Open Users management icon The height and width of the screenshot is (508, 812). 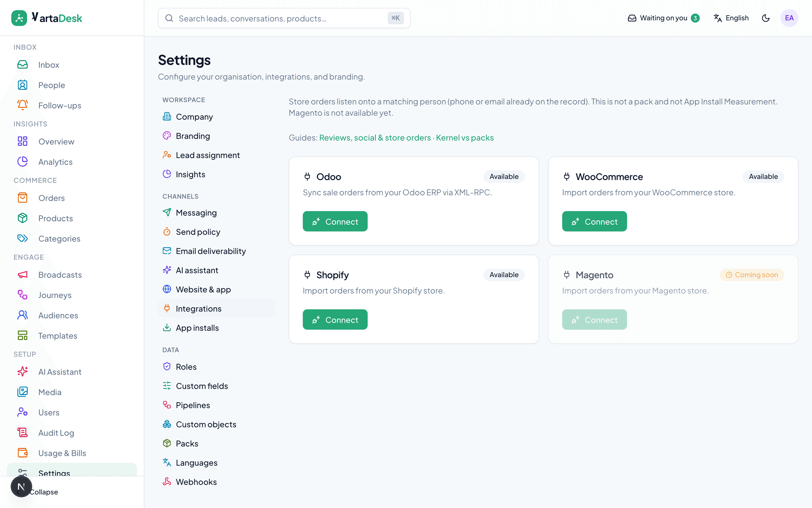click(23, 412)
